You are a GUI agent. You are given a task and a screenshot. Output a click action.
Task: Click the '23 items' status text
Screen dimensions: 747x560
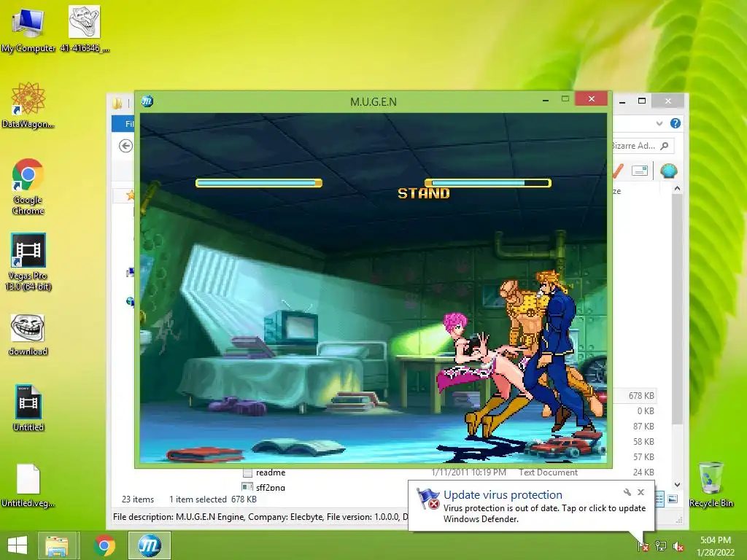pyautogui.click(x=138, y=499)
